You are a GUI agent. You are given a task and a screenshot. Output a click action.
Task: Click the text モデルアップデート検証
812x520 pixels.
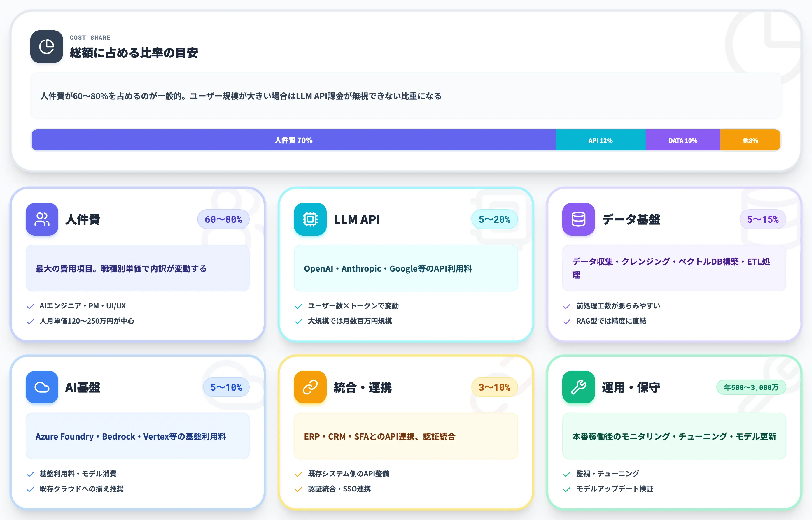[615, 489]
